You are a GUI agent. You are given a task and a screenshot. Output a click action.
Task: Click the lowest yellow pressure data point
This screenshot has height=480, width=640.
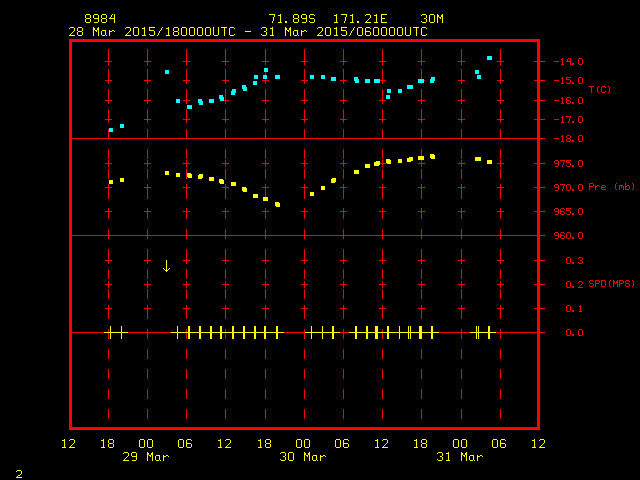[278, 204]
